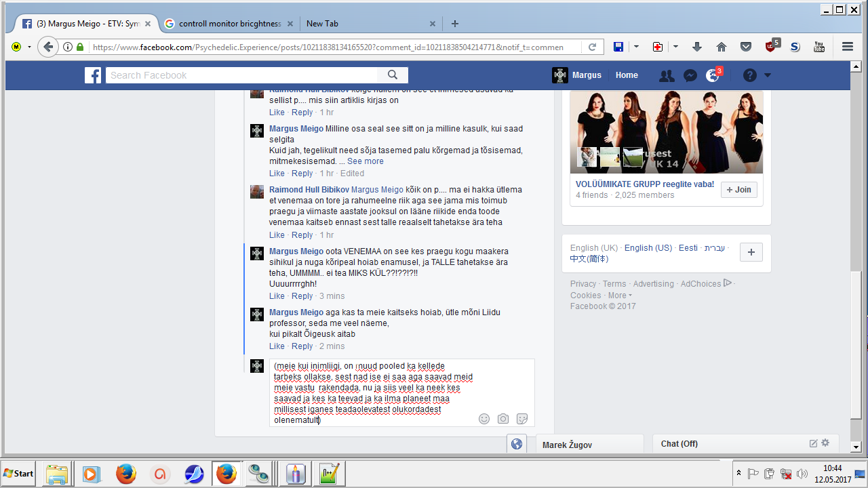Screen dimensions: 868x488
Task: Close the controll monitor brightness tab
Action: (290, 24)
